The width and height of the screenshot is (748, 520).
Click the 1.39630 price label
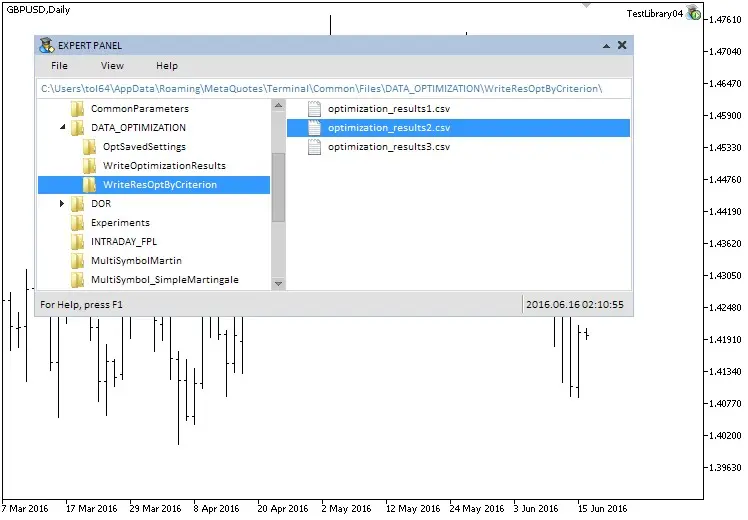[x=725, y=468]
